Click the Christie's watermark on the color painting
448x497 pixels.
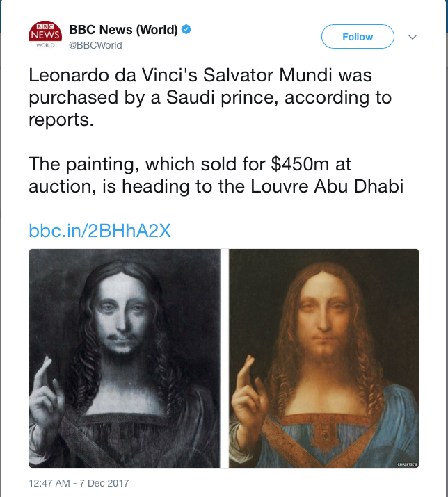pos(405,462)
